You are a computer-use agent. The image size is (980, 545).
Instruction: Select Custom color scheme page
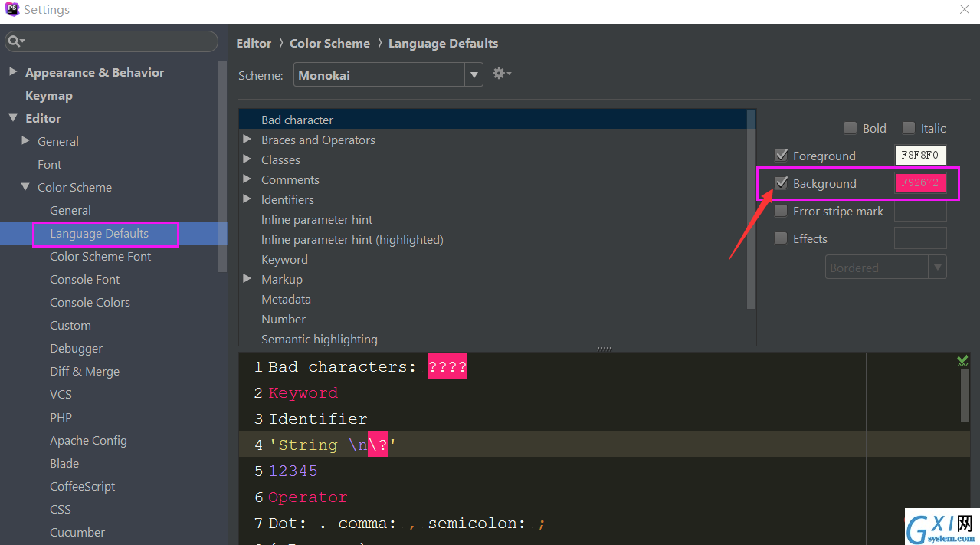(x=70, y=325)
